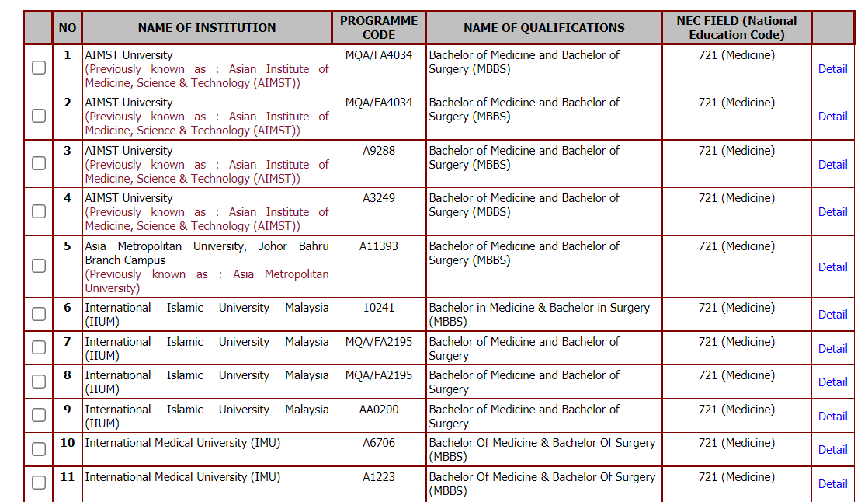Open Detail for Asia Metropolitan University
This screenshot has height=502, width=868.
(x=832, y=267)
